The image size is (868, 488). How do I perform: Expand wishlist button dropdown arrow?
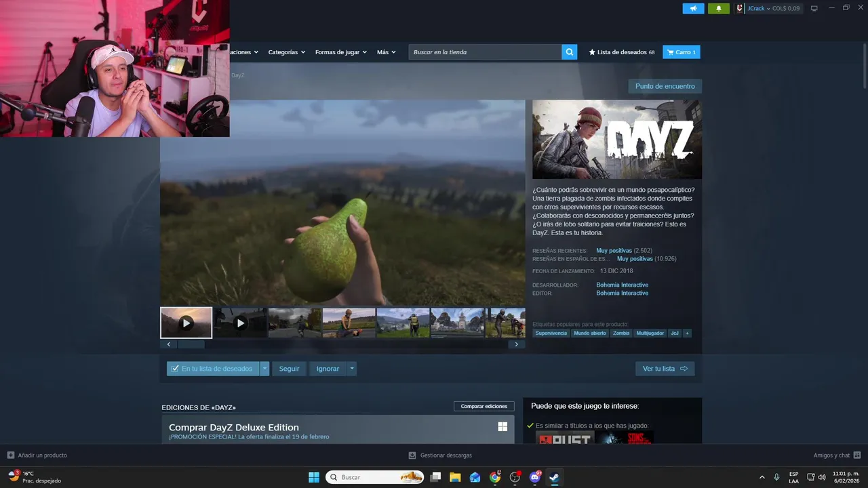pyautogui.click(x=264, y=369)
